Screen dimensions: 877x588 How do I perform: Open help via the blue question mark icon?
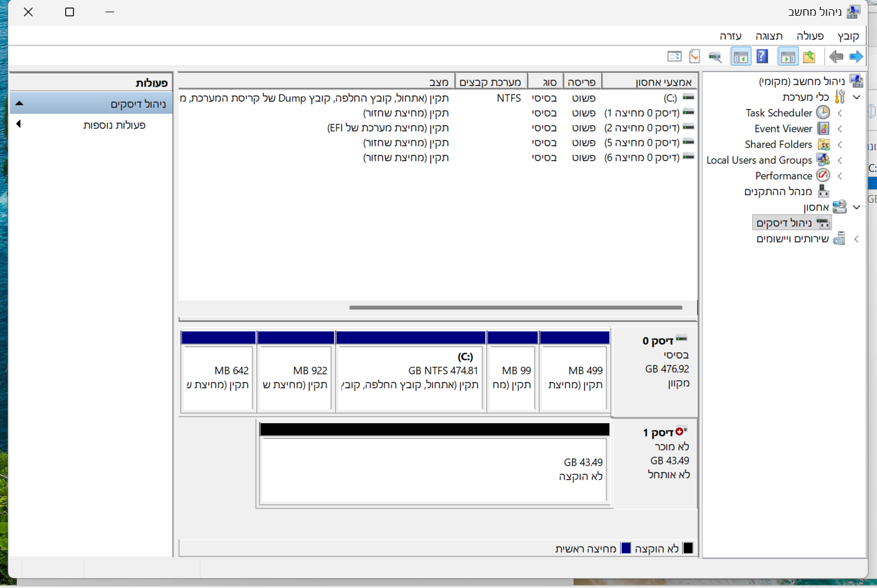tap(762, 56)
